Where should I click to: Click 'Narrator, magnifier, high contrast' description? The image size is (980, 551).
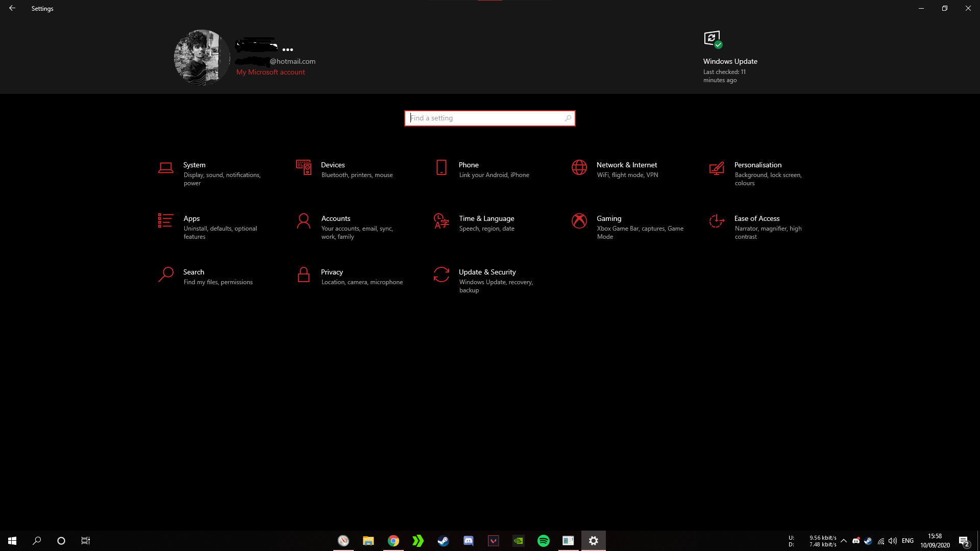(x=768, y=233)
